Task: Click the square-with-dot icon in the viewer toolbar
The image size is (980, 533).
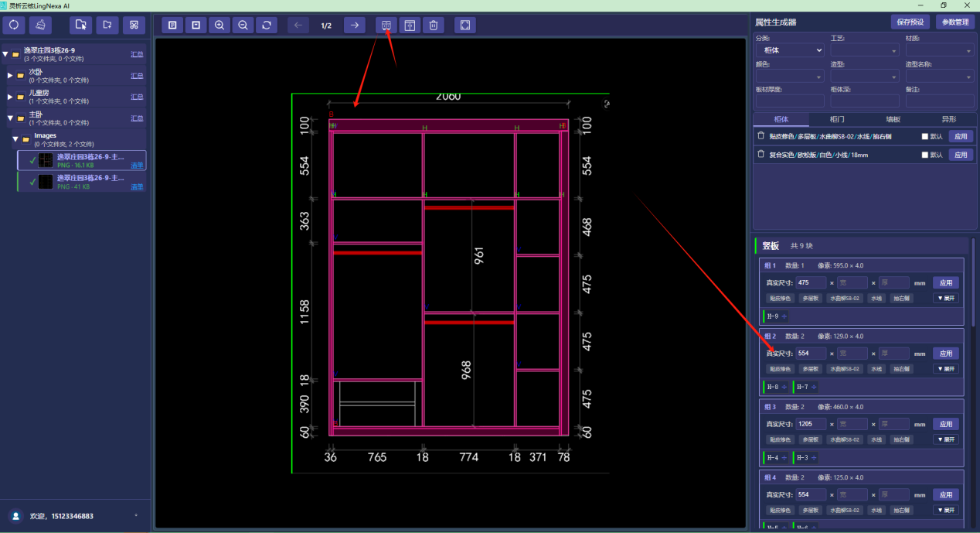Action: [x=196, y=26]
